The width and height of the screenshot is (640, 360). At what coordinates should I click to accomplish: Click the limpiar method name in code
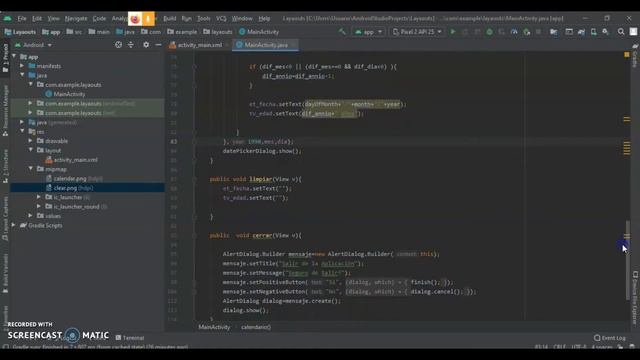260,179
